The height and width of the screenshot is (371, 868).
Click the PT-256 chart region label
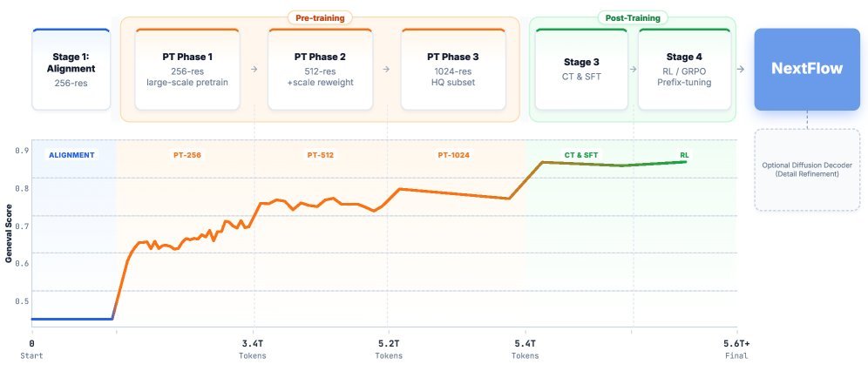(x=188, y=155)
